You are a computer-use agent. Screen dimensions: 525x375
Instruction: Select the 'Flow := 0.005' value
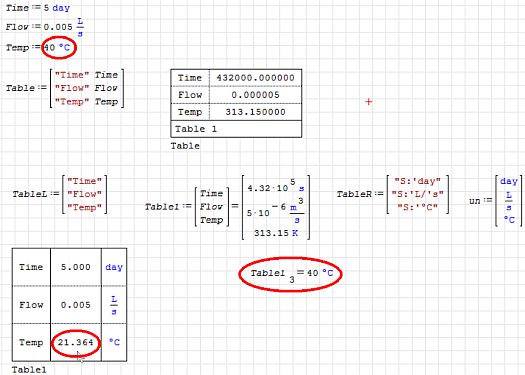tap(58, 27)
